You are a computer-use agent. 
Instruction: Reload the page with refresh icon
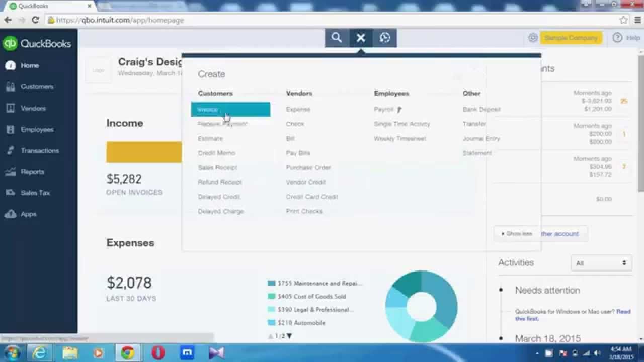pos(35,20)
